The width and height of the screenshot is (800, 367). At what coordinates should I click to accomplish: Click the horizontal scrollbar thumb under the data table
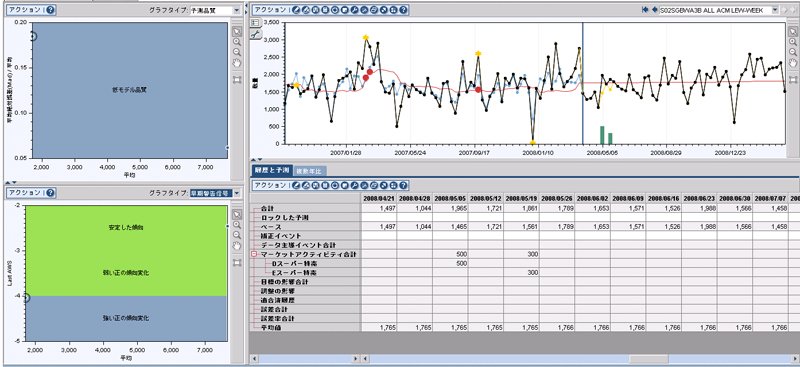648,359
